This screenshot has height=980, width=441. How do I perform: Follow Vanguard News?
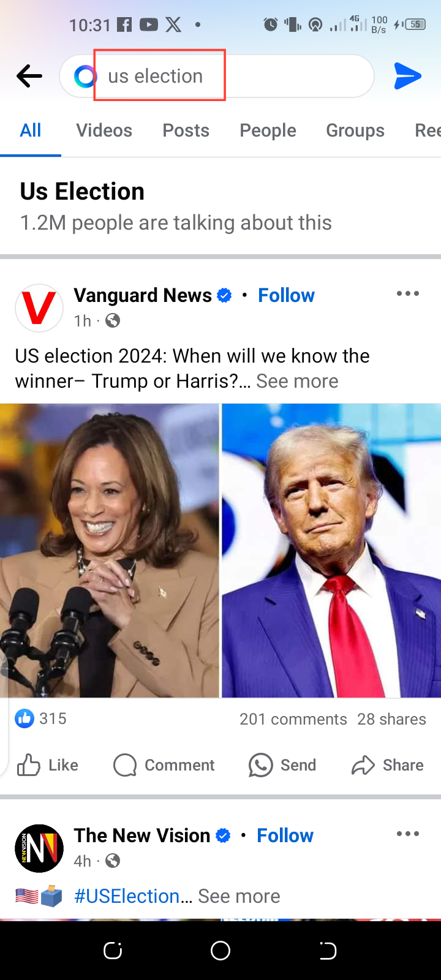pyautogui.click(x=286, y=295)
